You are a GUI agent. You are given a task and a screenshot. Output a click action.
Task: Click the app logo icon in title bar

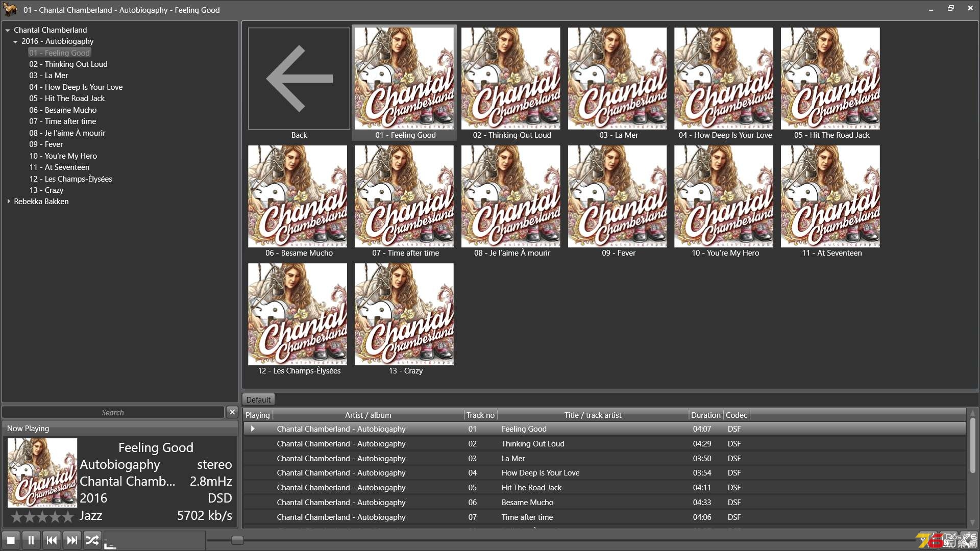(10, 9)
